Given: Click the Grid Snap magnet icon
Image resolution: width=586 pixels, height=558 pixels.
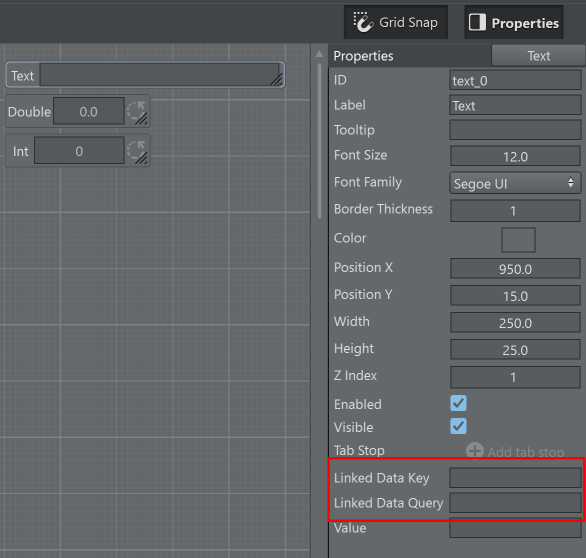Looking at the screenshot, I should click(x=363, y=22).
